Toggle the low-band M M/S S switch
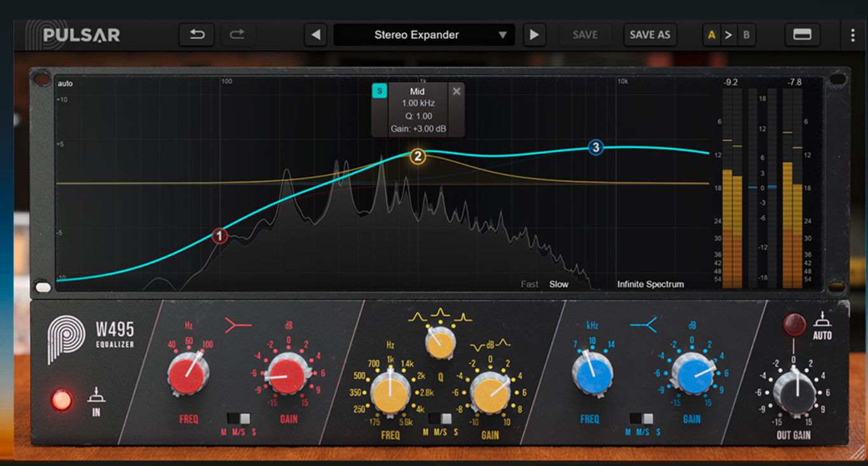The image size is (868, 466). pyautogui.click(x=239, y=418)
